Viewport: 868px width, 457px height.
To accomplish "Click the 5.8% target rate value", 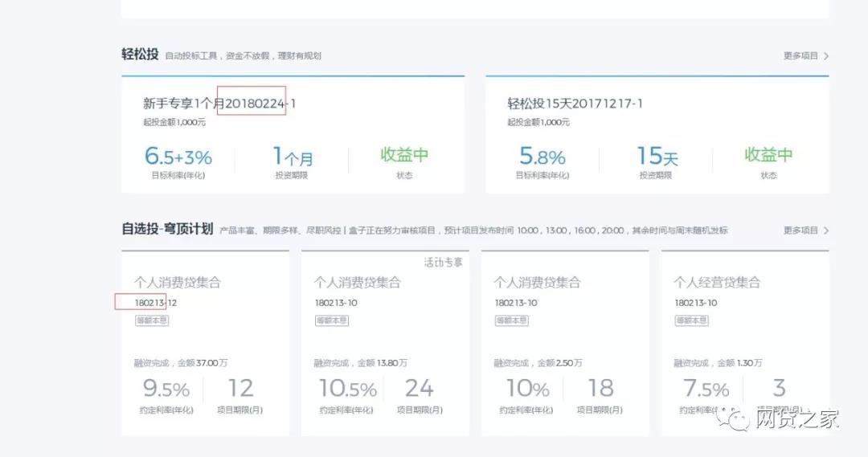I will pos(542,157).
